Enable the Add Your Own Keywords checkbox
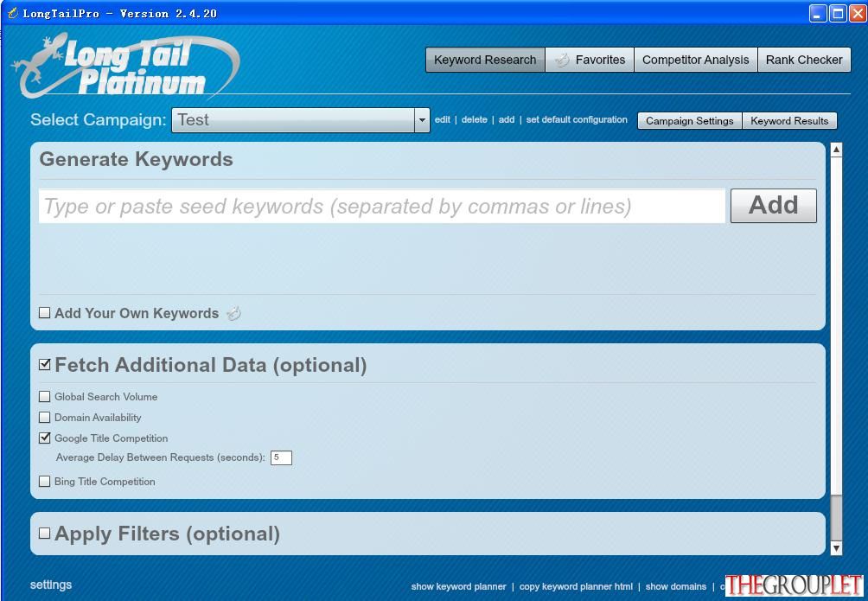The image size is (868, 601). click(x=44, y=313)
